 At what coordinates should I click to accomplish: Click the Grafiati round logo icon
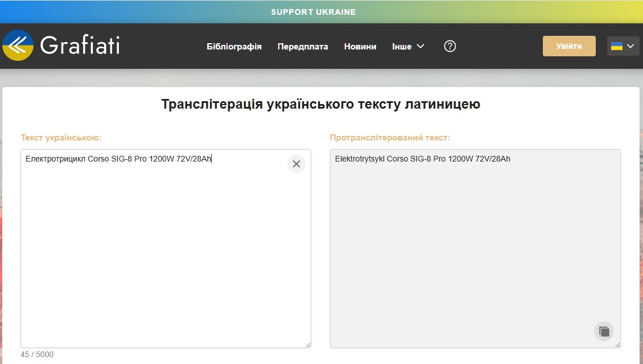(x=18, y=45)
